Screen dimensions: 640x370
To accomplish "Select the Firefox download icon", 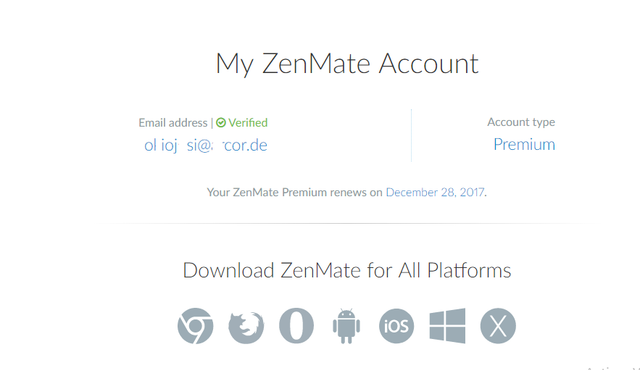I will click(246, 328).
